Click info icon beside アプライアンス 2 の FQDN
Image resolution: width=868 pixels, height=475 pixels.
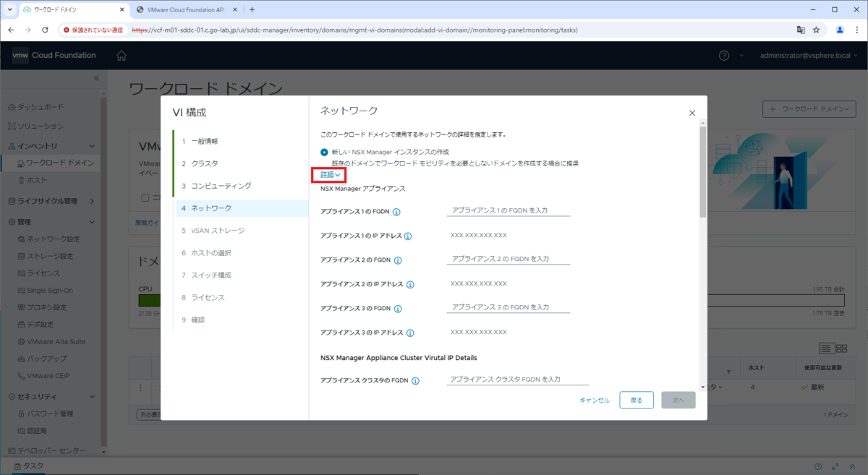click(398, 260)
